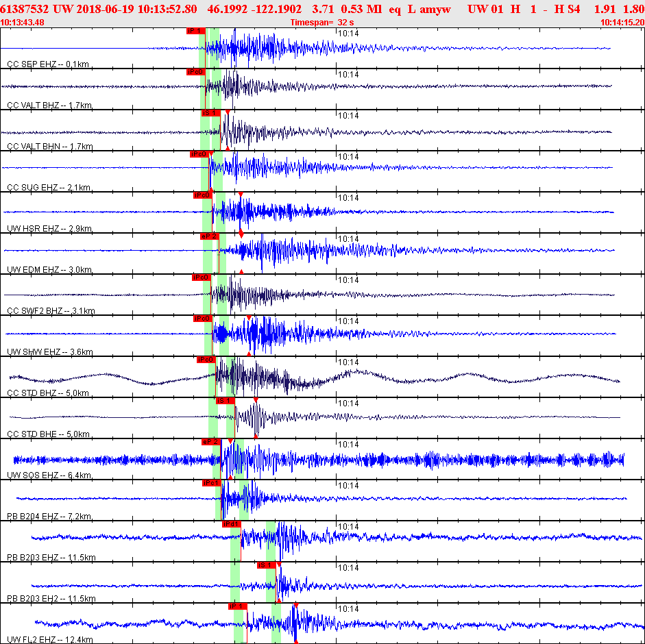Click the 10:14 time tick on the CC STD BHZ trace
Viewport: 645px width, 644px height.
[x=348, y=362]
